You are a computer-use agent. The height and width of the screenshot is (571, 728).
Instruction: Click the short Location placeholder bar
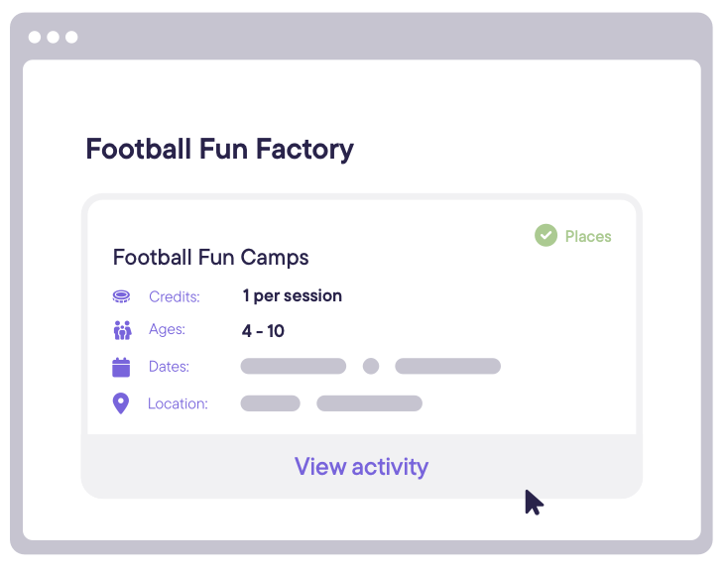pyautogui.click(x=270, y=403)
